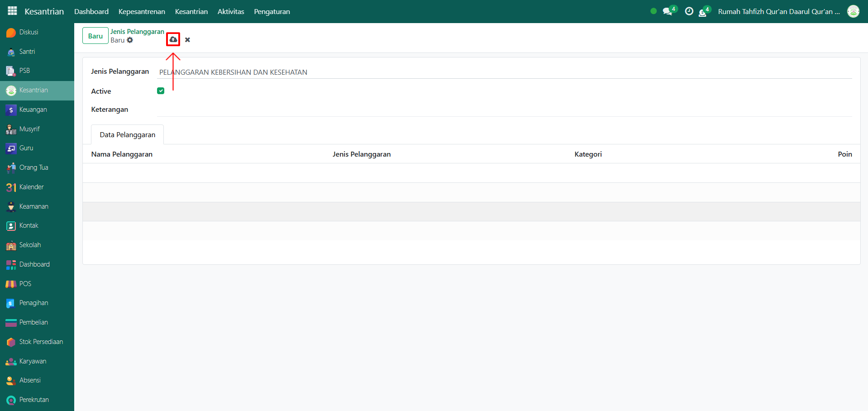This screenshot has width=868, height=411.
Task: Click the cloud save icon
Action: point(173,40)
